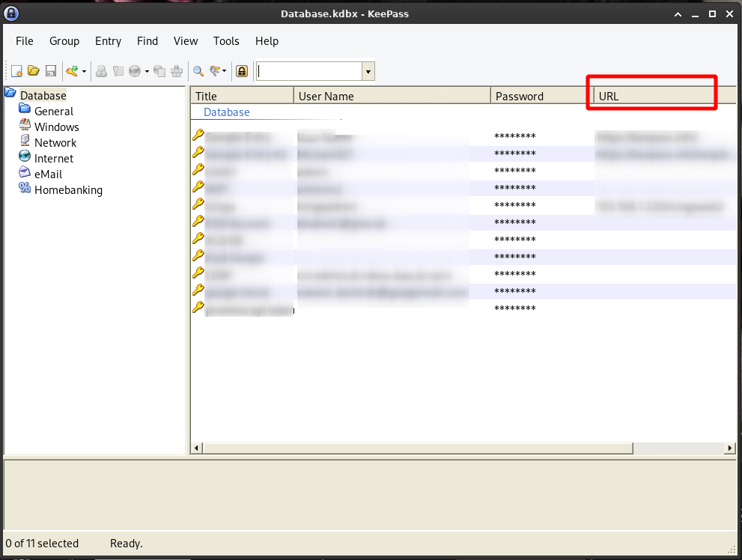The width and height of the screenshot is (742, 560).
Task: Add a new entry using the key icon
Action: pos(72,71)
